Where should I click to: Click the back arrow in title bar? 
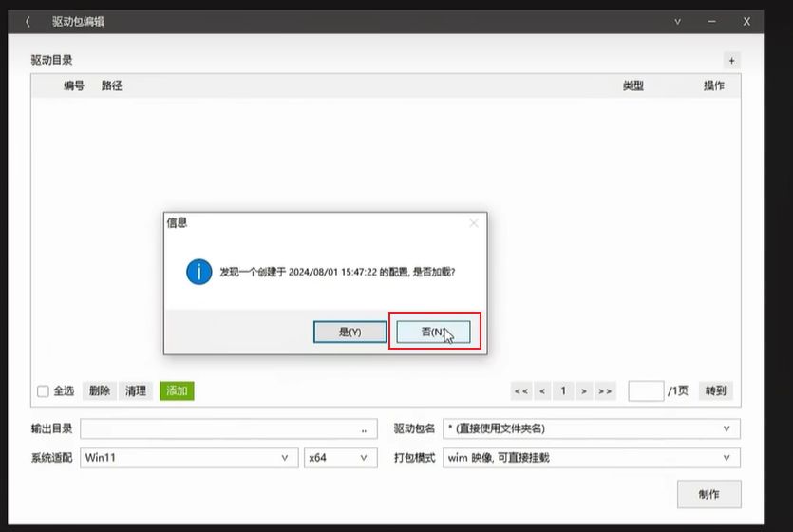point(28,21)
